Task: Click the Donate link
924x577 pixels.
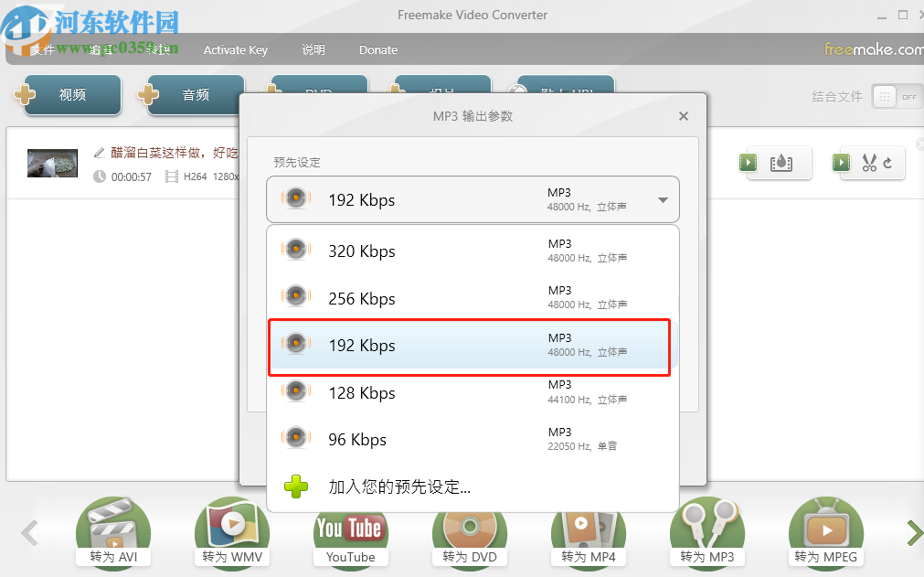Action: click(x=377, y=50)
